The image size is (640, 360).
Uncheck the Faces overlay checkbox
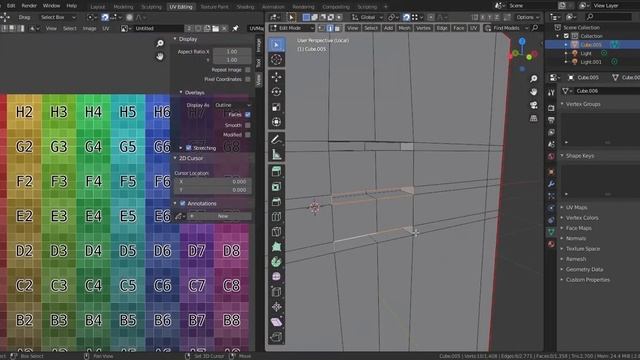(248, 115)
